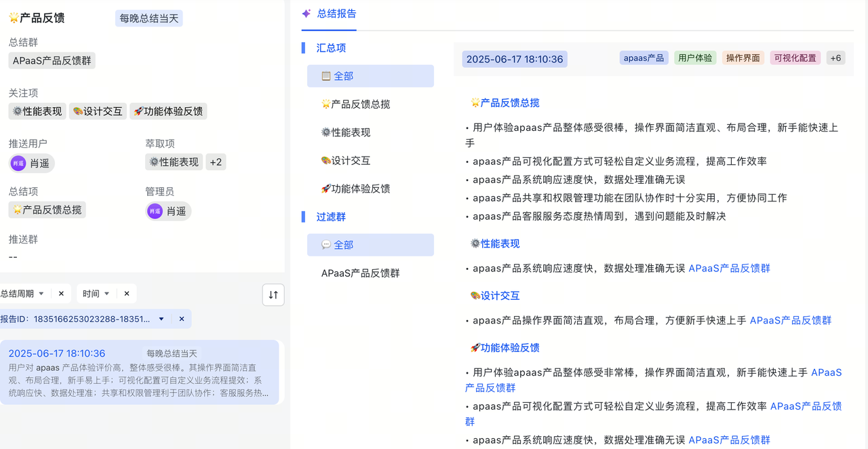The image size is (868, 449).
Task: Click the +6 more tags badge
Action: [x=835, y=58]
